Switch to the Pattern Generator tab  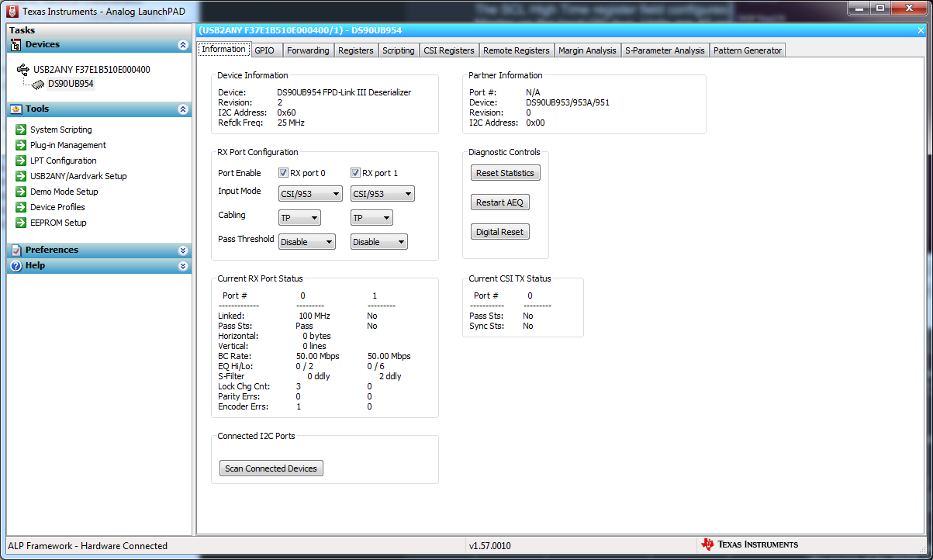(x=748, y=50)
